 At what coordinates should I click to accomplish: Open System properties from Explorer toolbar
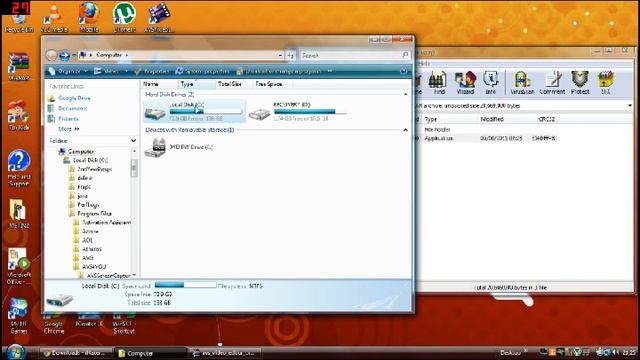tap(203, 71)
